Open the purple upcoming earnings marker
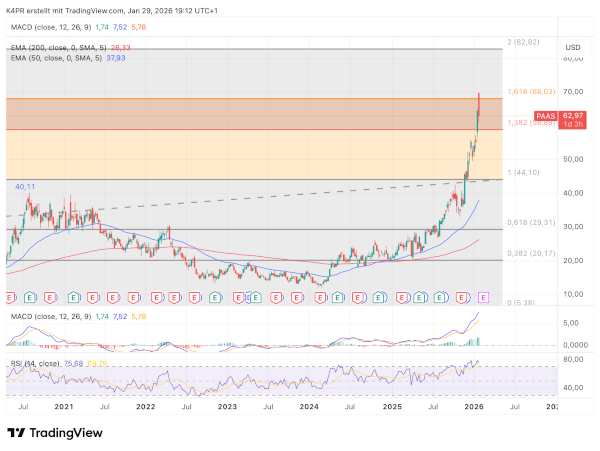Image resolution: width=600 pixels, height=451 pixels. [x=484, y=297]
